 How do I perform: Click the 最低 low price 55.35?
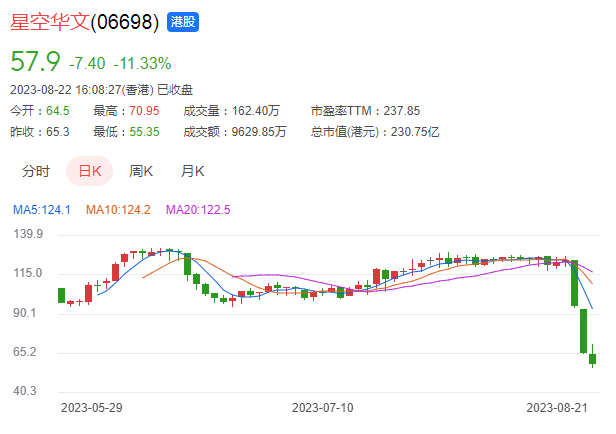(x=144, y=132)
